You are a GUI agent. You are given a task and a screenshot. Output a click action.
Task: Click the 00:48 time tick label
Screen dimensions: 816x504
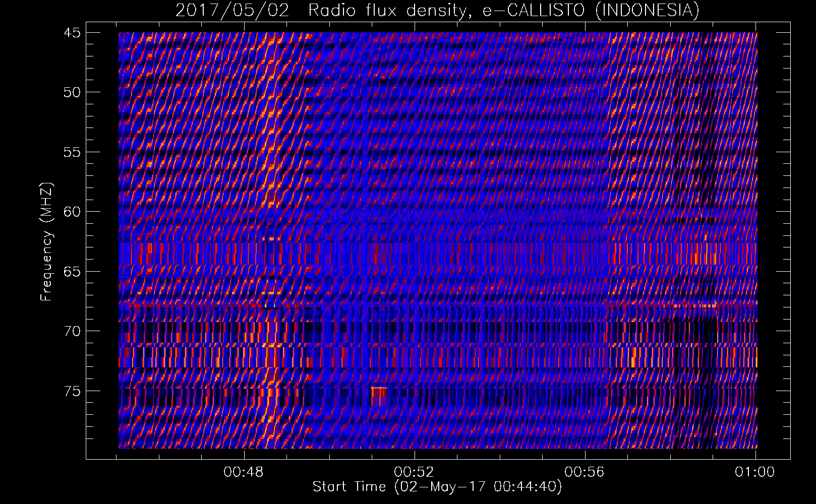244,472
